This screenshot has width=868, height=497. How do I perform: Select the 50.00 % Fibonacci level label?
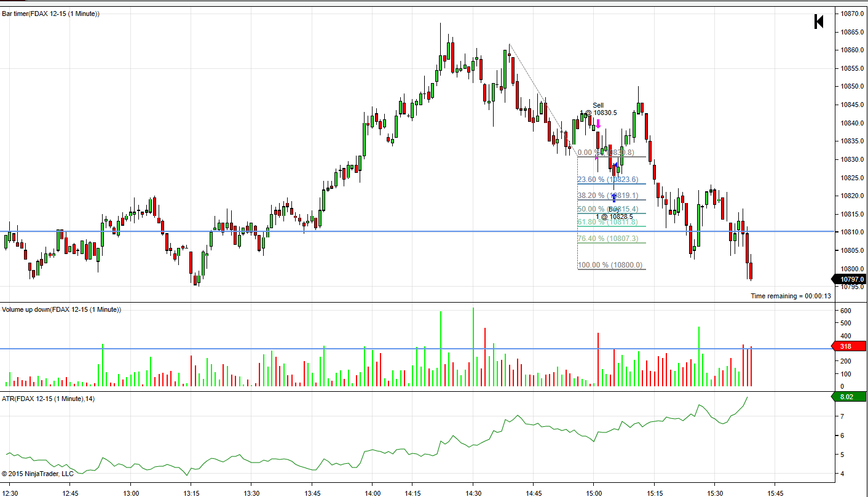(607, 209)
